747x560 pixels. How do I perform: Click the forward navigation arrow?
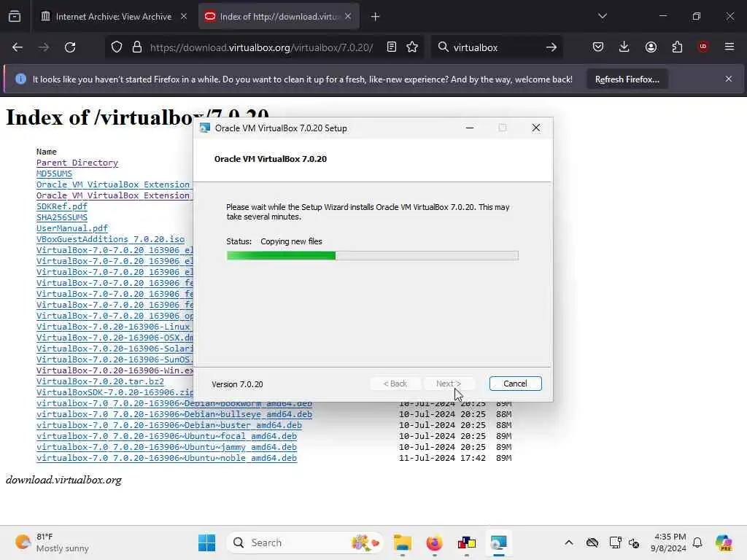click(x=44, y=47)
